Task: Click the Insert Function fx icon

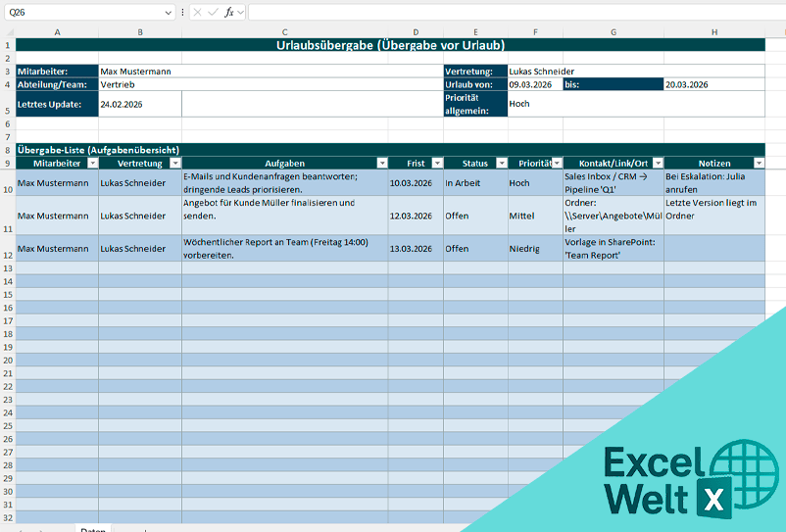Action: tap(229, 12)
